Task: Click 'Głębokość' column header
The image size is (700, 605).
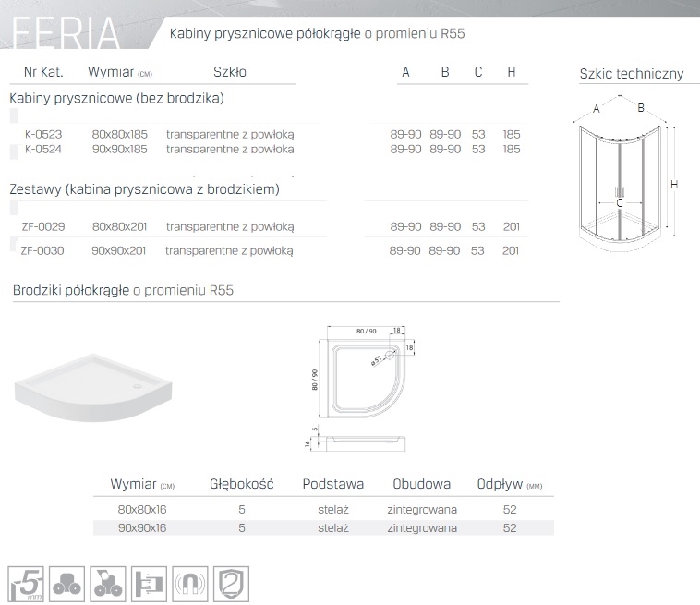Action: click(x=242, y=484)
